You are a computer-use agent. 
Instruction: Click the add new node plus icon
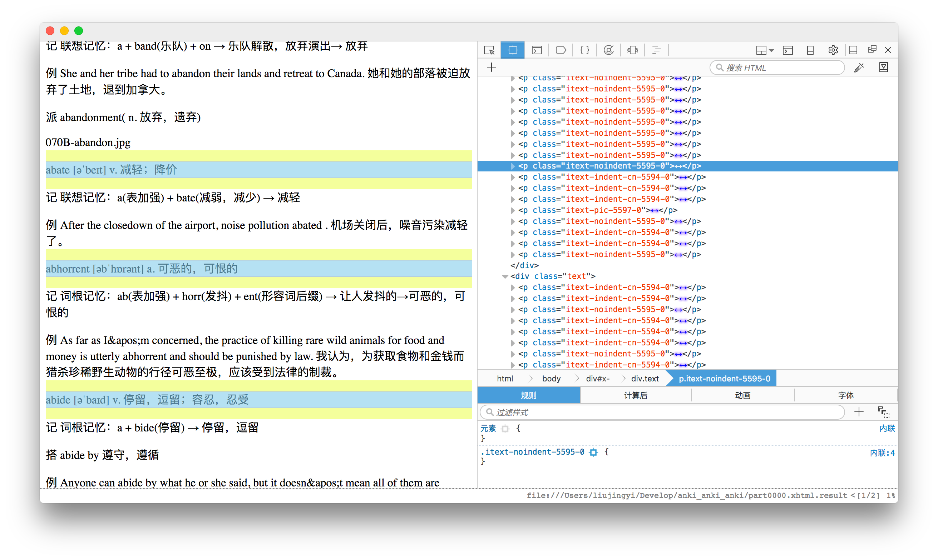point(491,67)
